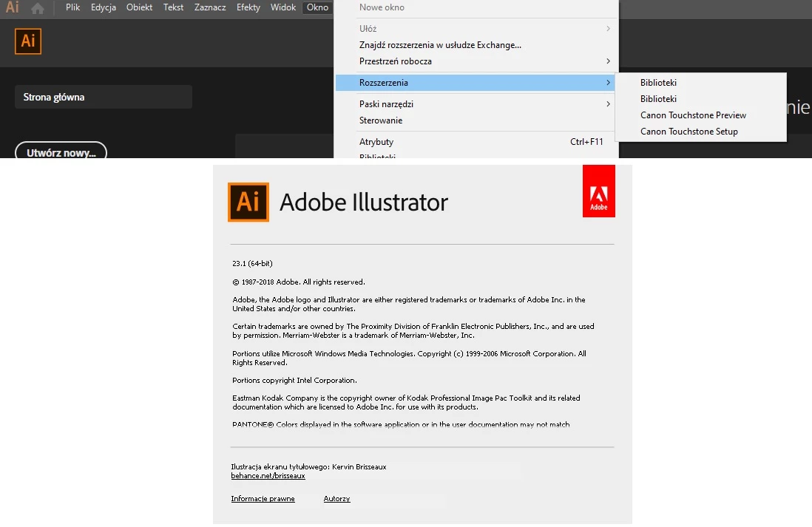This screenshot has width=812, height=527.
Task: Select the first Biblioteki submenu entry
Action: [700, 82]
